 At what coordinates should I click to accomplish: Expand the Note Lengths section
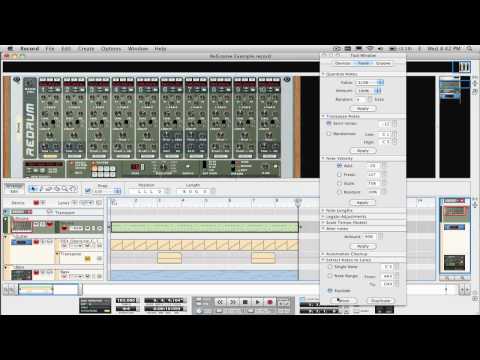click(x=323, y=211)
